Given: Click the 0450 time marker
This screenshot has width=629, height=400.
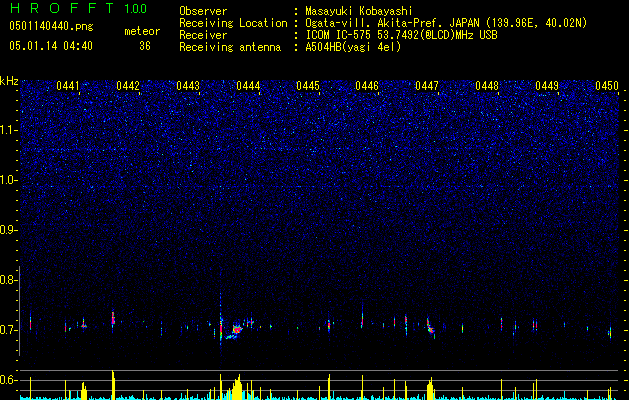Looking at the screenshot, I should point(607,86).
